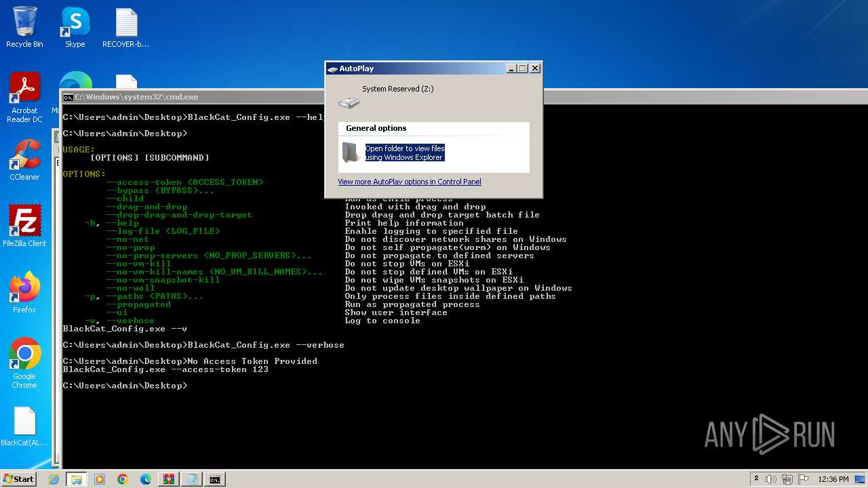Click 'Log to console' description text
The image size is (868, 488).
382,321
